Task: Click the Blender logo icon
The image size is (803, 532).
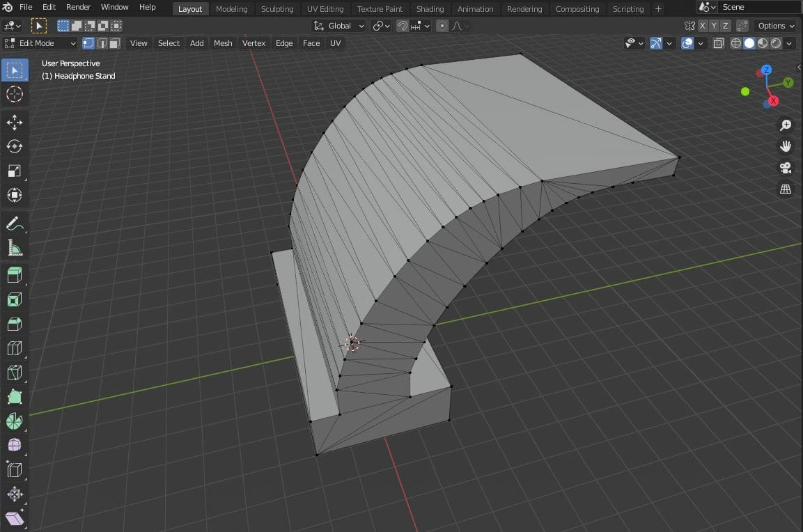Action: click(8, 7)
